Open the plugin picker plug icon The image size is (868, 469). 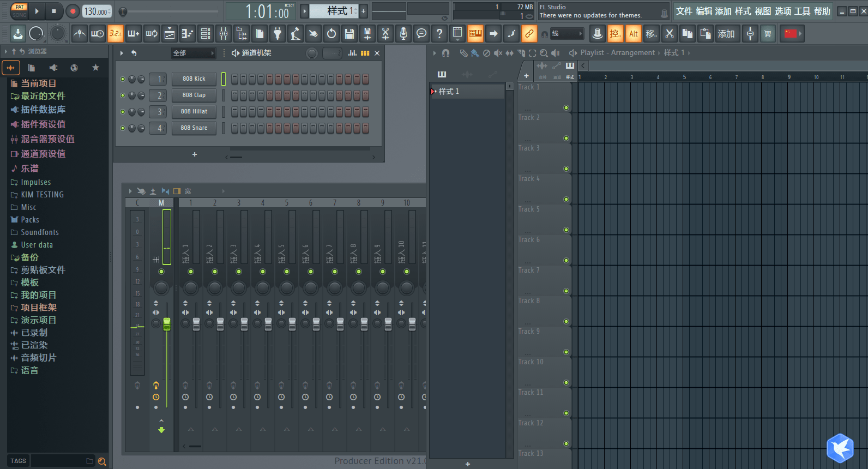pos(278,34)
